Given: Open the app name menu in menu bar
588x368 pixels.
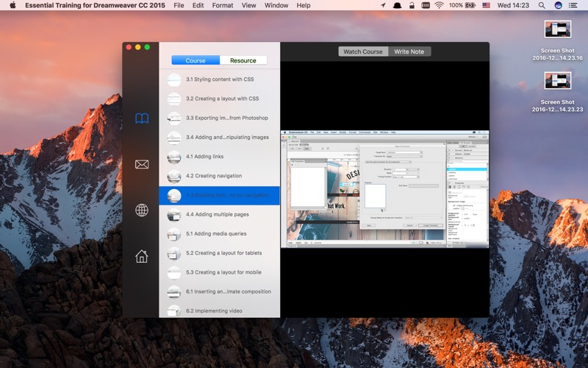Looking at the screenshot, I should (x=95, y=5).
